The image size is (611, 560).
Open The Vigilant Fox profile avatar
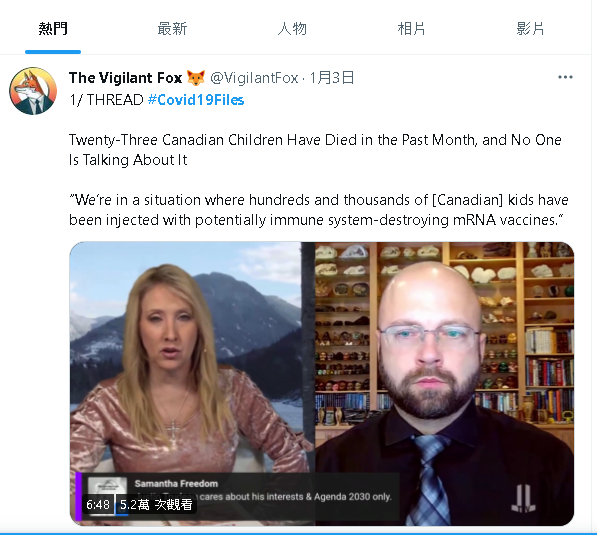(x=33, y=91)
